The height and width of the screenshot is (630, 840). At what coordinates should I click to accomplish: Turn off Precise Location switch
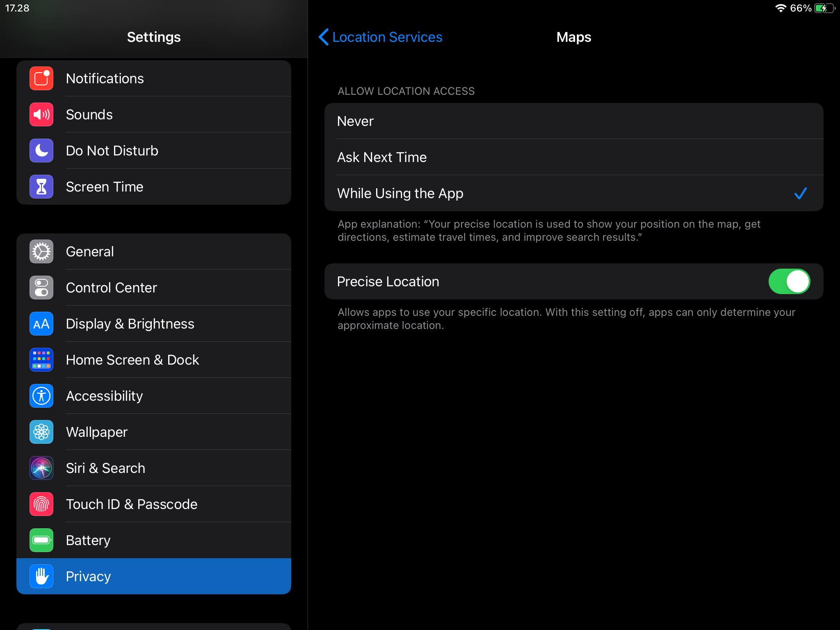coord(789,281)
